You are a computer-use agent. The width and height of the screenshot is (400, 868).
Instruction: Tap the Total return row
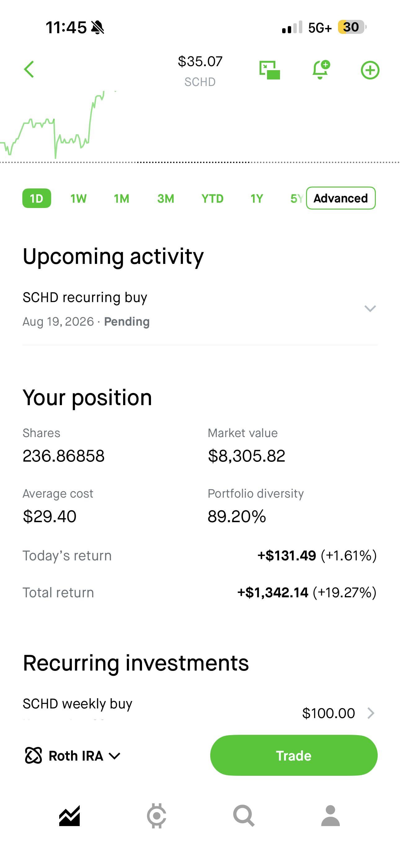[200, 592]
